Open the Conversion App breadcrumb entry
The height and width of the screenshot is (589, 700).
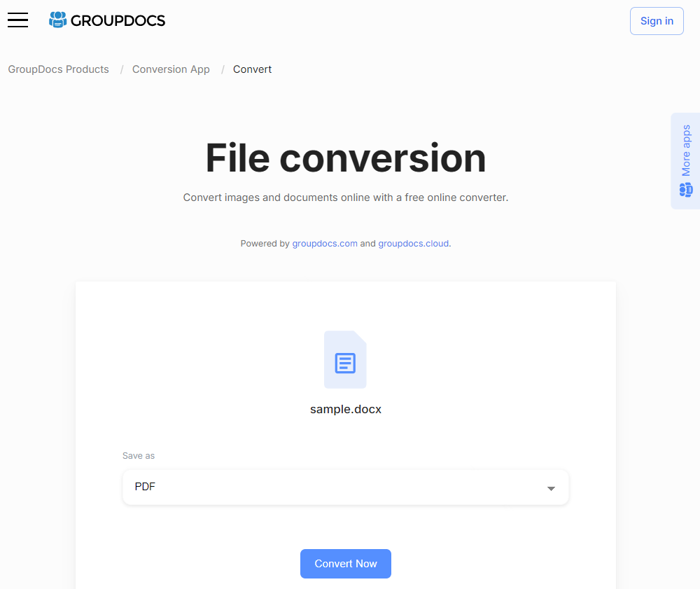click(171, 69)
